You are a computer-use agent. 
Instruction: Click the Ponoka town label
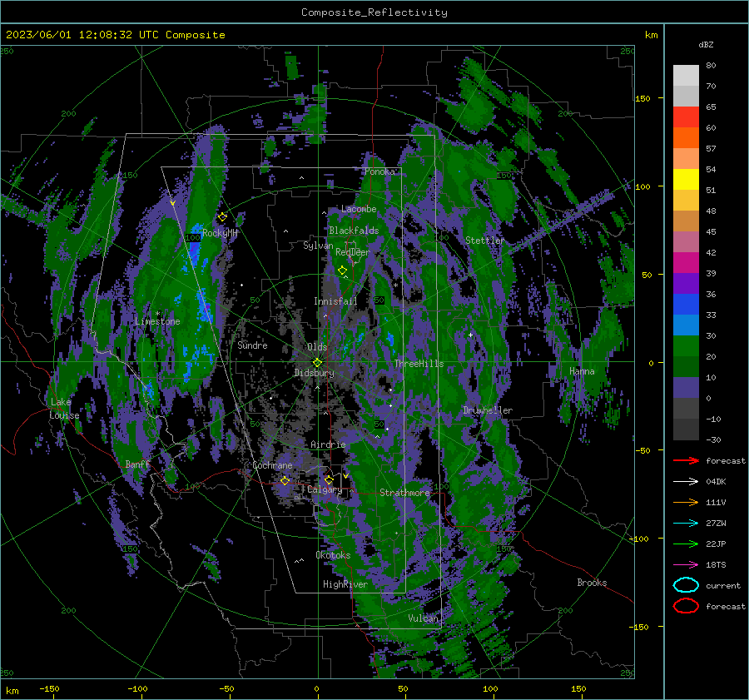379,171
